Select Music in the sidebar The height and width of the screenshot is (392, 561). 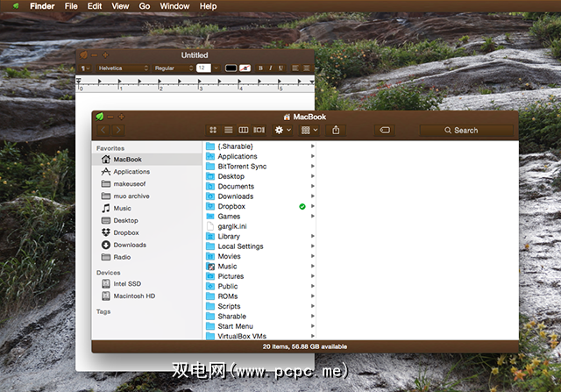(x=146, y=208)
